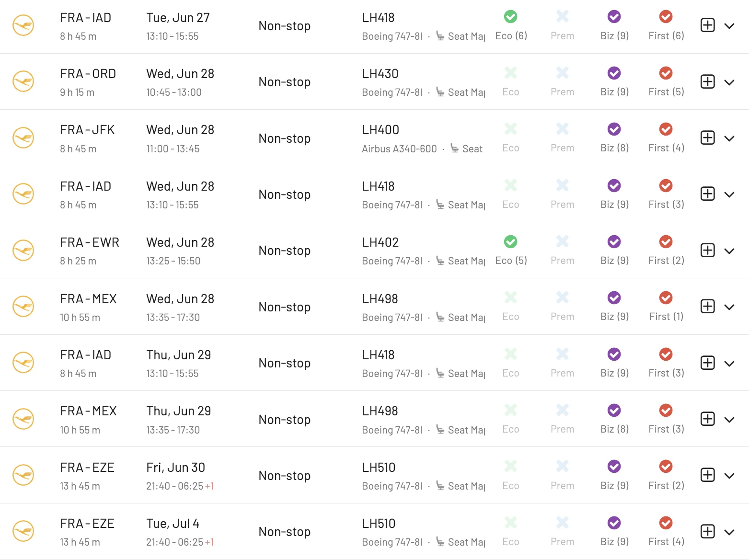
Task: Click the plus icon on FRA-JFK LH400 row
Action: (x=707, y=138)
